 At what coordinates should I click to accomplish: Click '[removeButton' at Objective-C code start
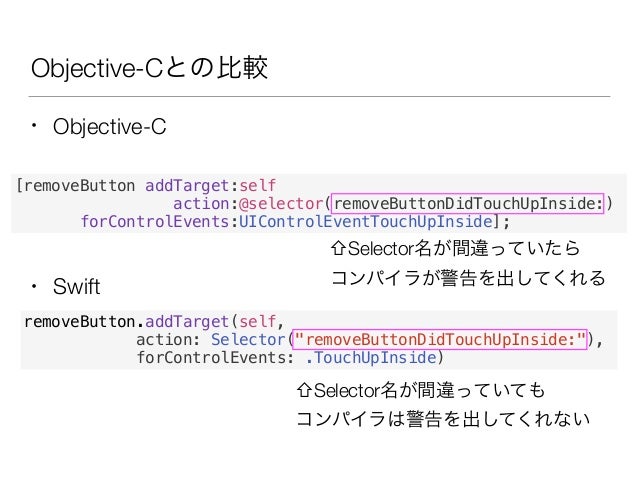click(x=75, y=186)
